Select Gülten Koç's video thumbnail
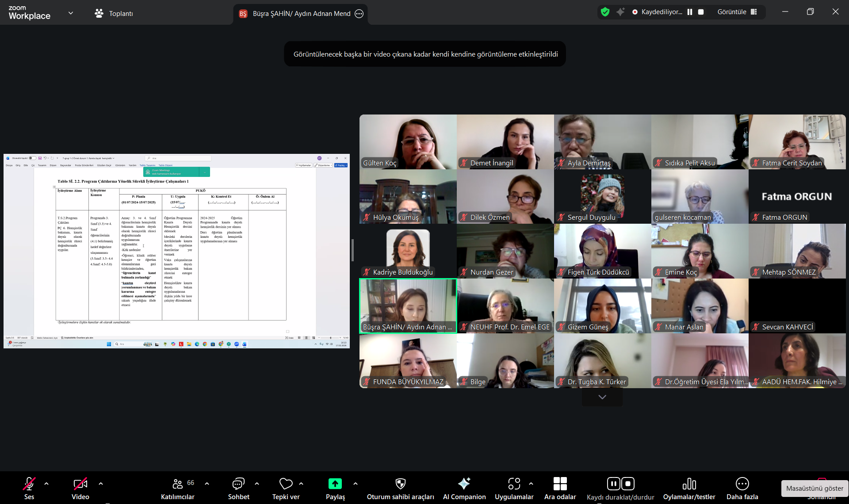Viewport: 849px width, 504px height. [x=408, y=142]
